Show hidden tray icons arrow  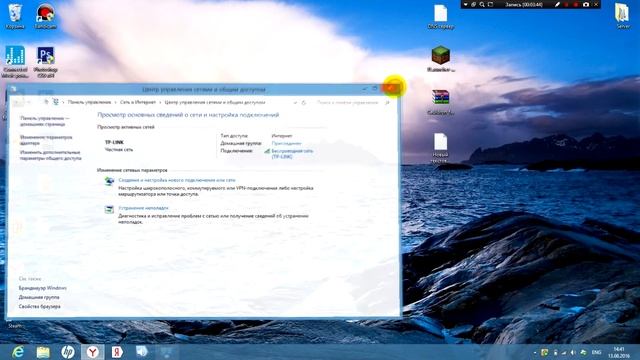click(535, 352)
